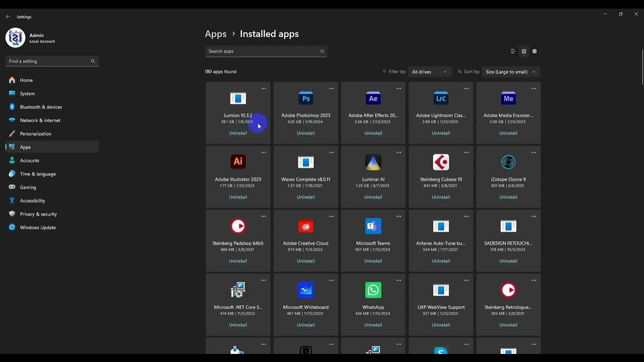Viewport: 644px width, 362px height.
Task: Uninstall Steinberg Retrologue
Action: coord(508,325)
